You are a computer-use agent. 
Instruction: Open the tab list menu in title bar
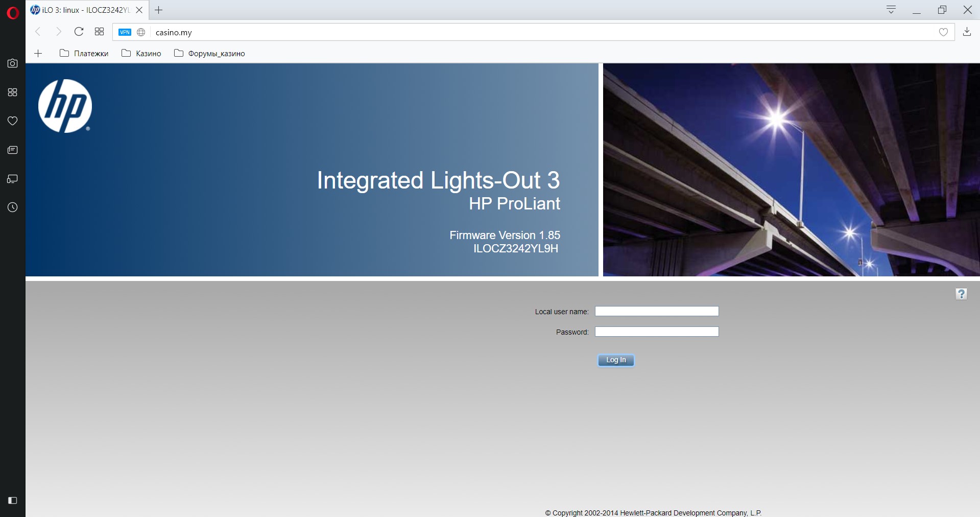(891, 10)
